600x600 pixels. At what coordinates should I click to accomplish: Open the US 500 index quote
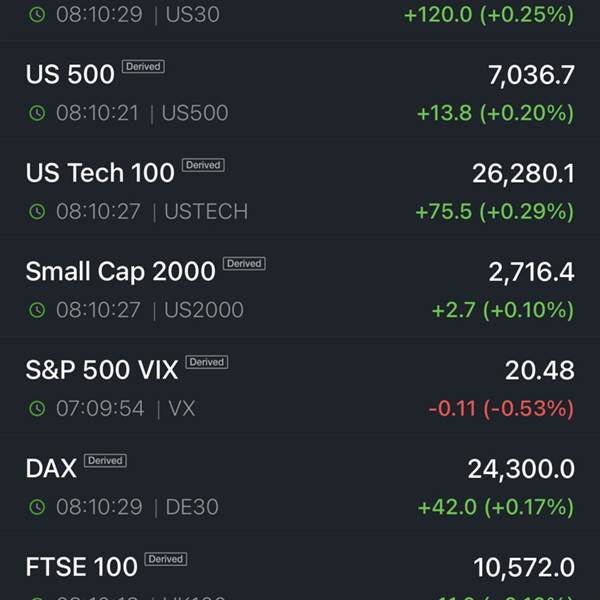tap(70, 75)
